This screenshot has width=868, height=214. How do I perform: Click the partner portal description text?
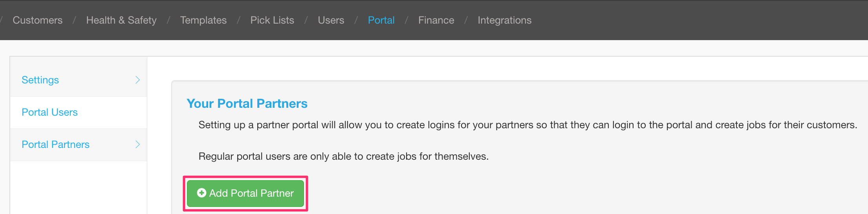point(528,125)
